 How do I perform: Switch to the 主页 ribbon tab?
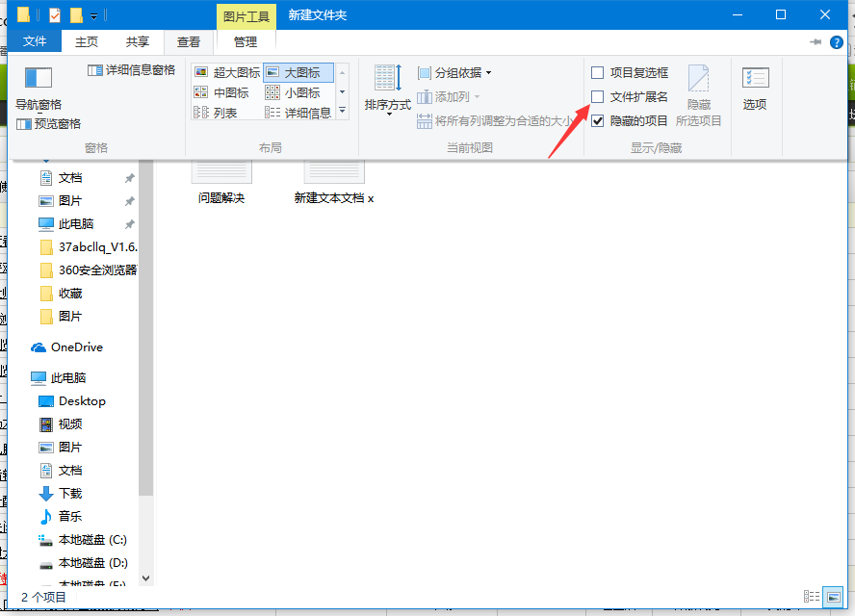coord(87,41)
